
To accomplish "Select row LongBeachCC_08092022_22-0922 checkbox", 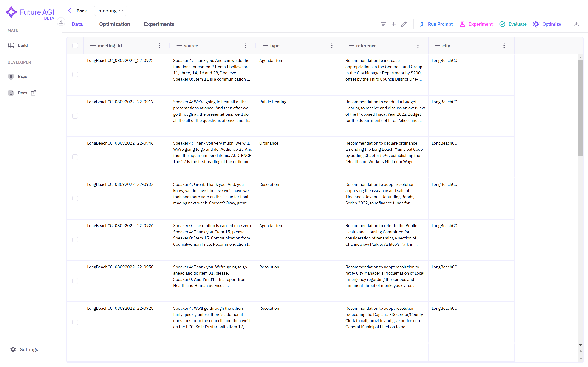I will click(x=75, y=75).
